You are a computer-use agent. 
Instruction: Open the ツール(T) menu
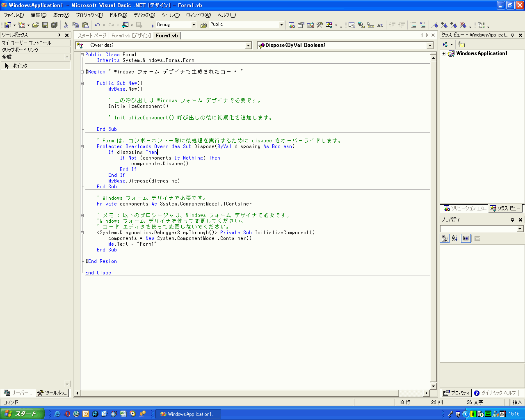171,15
